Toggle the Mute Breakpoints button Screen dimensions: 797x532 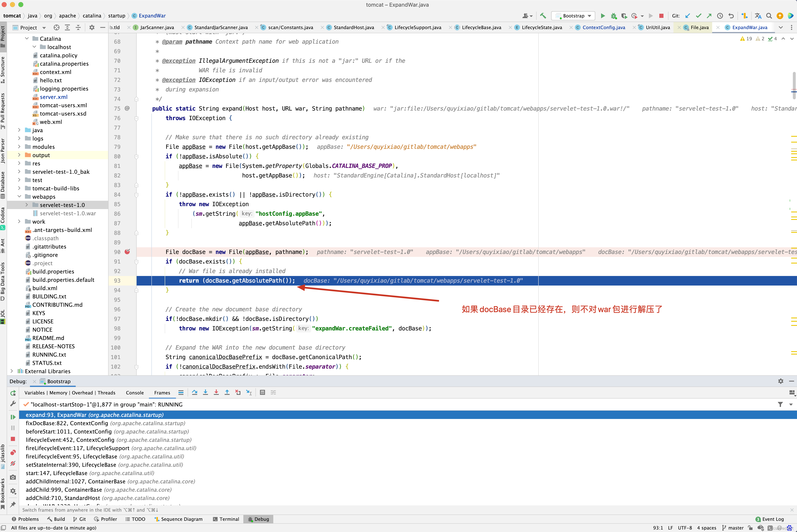(13, 463)
